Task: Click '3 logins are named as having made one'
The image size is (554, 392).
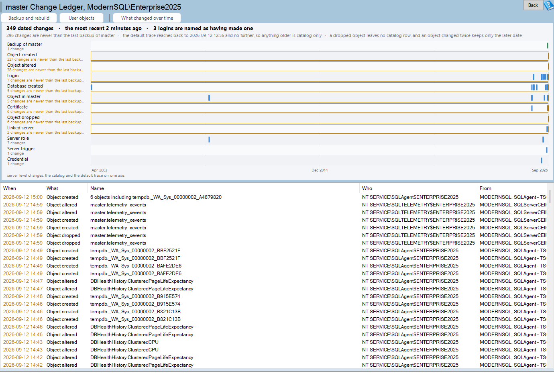Action: 203,28
